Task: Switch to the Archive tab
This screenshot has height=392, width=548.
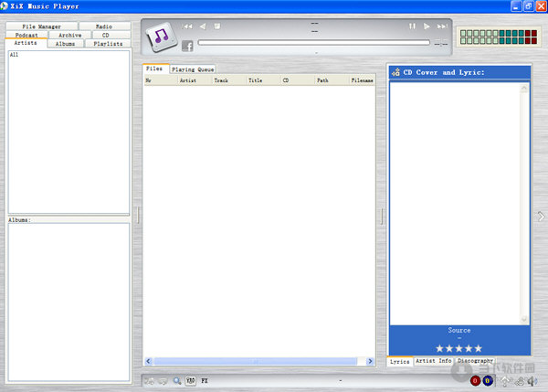Action: [x=70, y=35]
